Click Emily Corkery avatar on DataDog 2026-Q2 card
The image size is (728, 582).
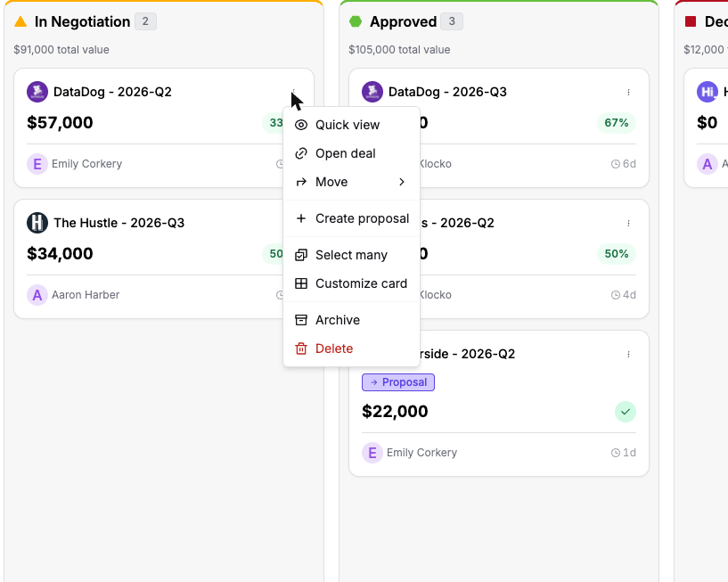(x=37, y=164)
